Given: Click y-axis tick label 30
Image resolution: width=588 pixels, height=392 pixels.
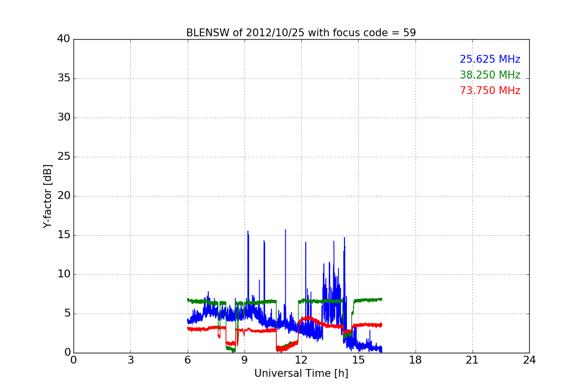Looking at the screenshot, I should (x=64, y=118).
